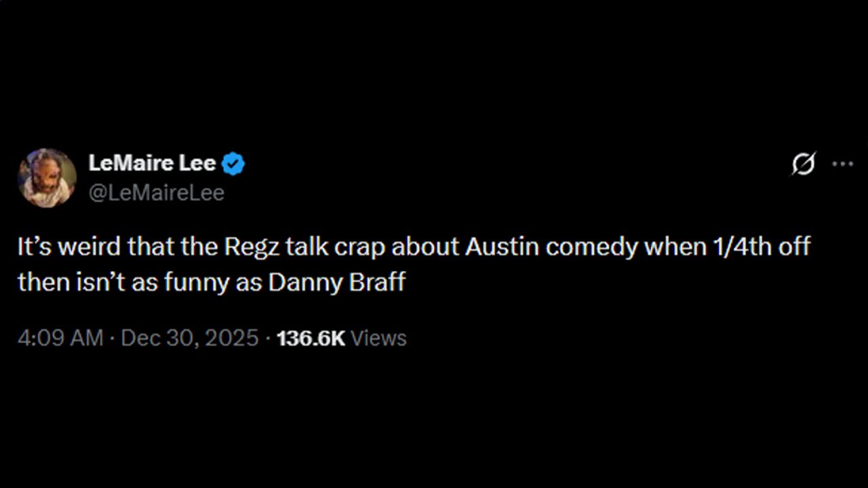This screenshot has width=868, height=488.
Task: Click the Dec 30, 2025 date
Action: tap(190, 338)
